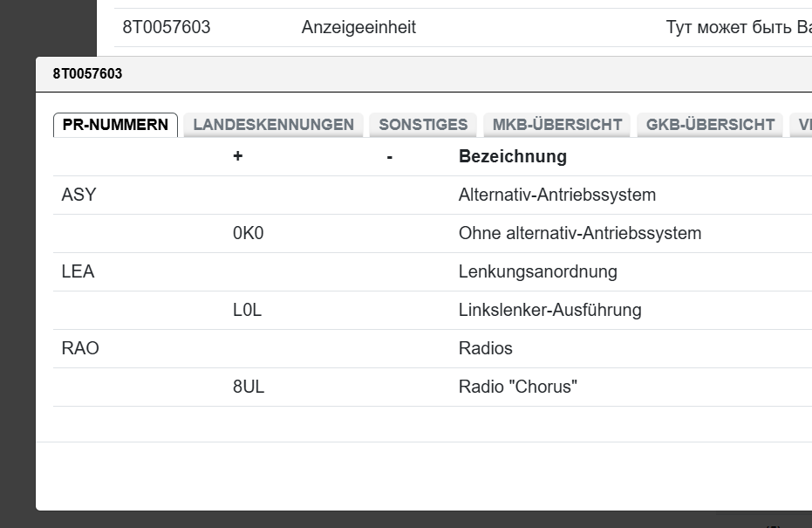This screenshot has width=812, height=528.
Task: Select the ASY family code row
Action: pyautogui.click(x=78, y=195)
